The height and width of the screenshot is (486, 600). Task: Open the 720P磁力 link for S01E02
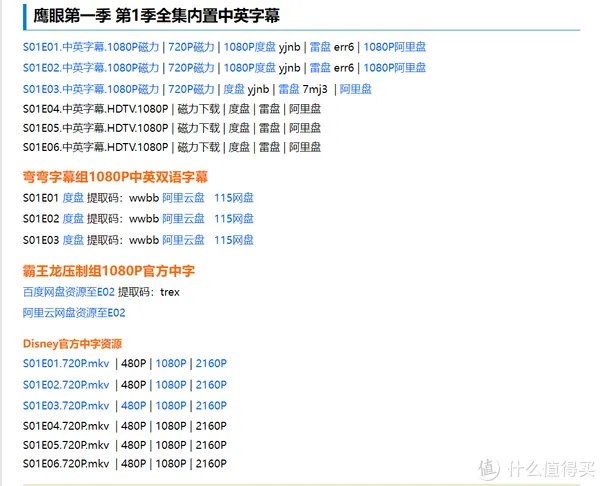[x=191, y=68]
